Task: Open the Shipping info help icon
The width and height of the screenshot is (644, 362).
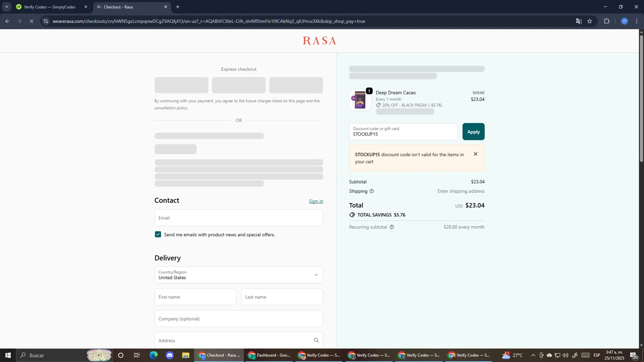Action: point(372,191)
